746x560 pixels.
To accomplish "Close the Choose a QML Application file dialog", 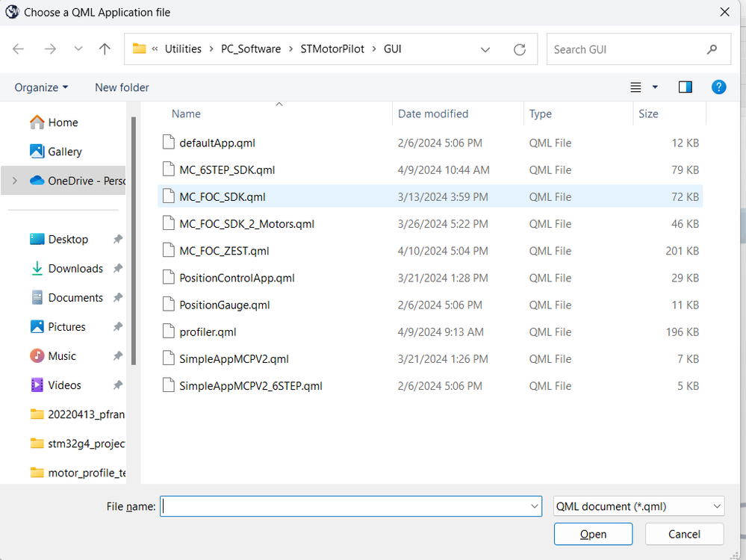I will tap(724, 12).
